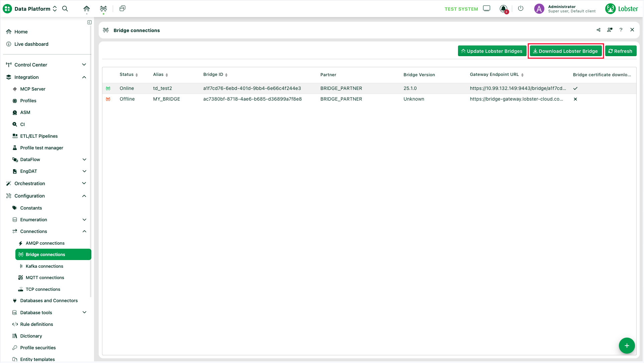The image size is (644, 363).
Task: Click the monitor screen icon in top bar
Action: [x=486, y=9]
